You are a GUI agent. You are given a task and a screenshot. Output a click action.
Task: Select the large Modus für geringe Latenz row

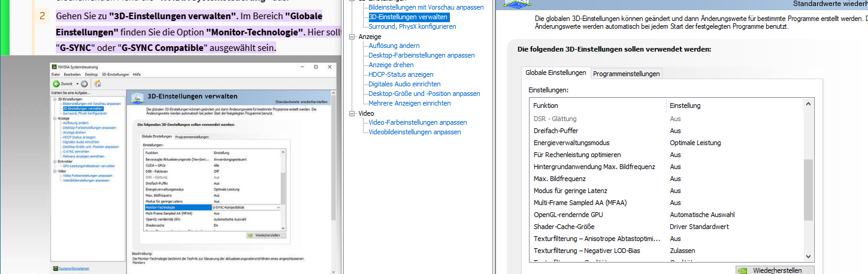coord(666,191)
